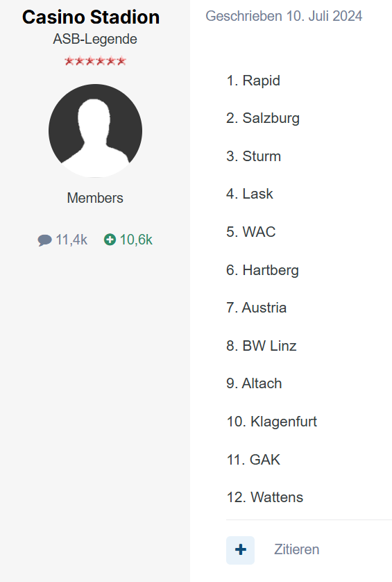Image resolution: width=392 pixels, height=582 pixels.
Task: Click the list entry 12. Wattens
Action: pyautogui.click(x=265, y=497)
